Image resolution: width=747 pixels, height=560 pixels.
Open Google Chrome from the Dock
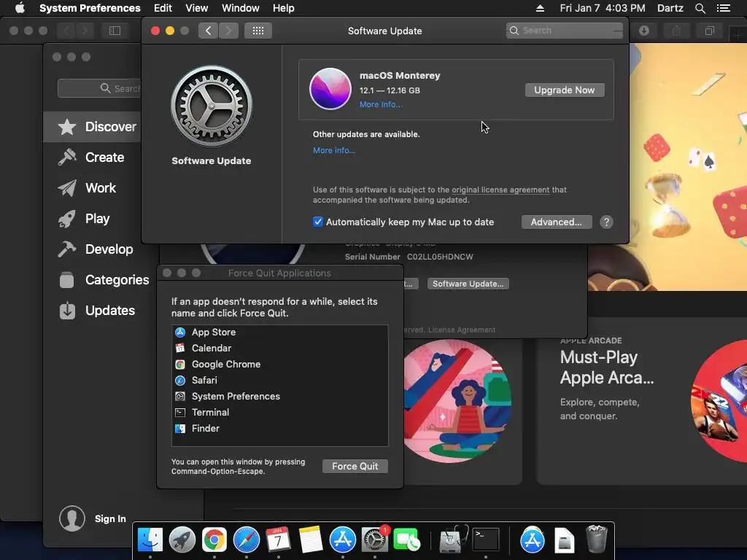click(x=214, y=540)
